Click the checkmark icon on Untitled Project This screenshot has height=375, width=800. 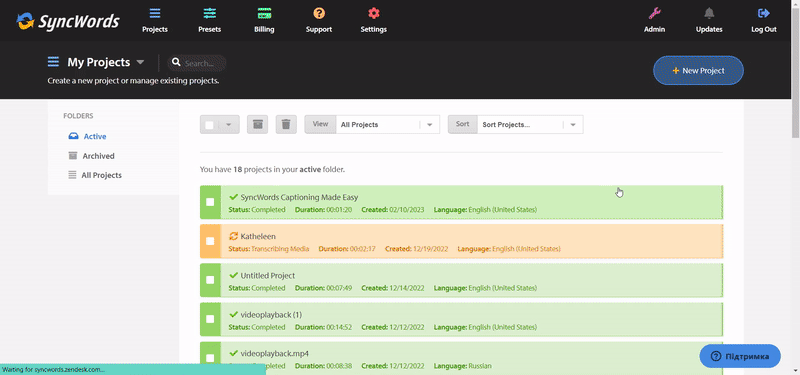(x=234, y=275)
